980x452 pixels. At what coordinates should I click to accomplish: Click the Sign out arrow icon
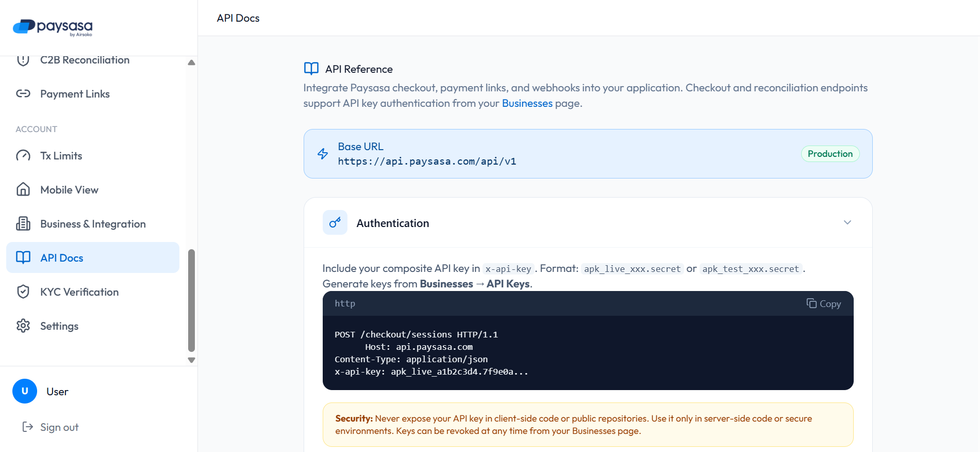(x=28, y=427)
